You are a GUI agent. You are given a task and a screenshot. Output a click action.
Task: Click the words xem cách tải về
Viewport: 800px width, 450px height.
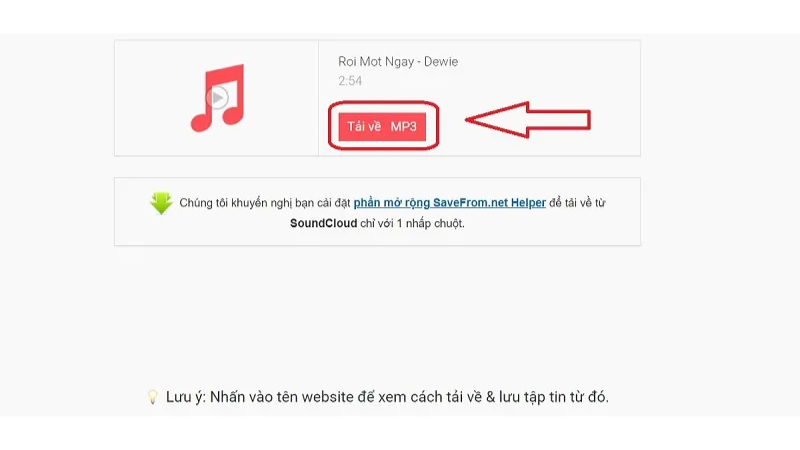430,396
